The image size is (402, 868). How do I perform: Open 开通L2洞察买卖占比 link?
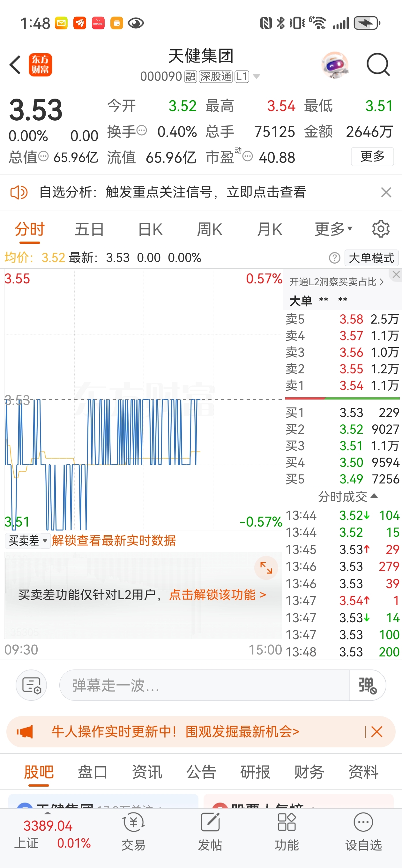pos(336,282)
